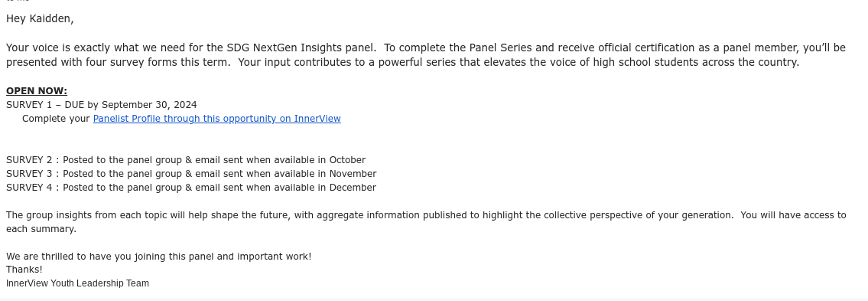Click the word "December" in the SURVEY 4 line
The height and width of the screenshot is (301, 868).
[353, 188]
